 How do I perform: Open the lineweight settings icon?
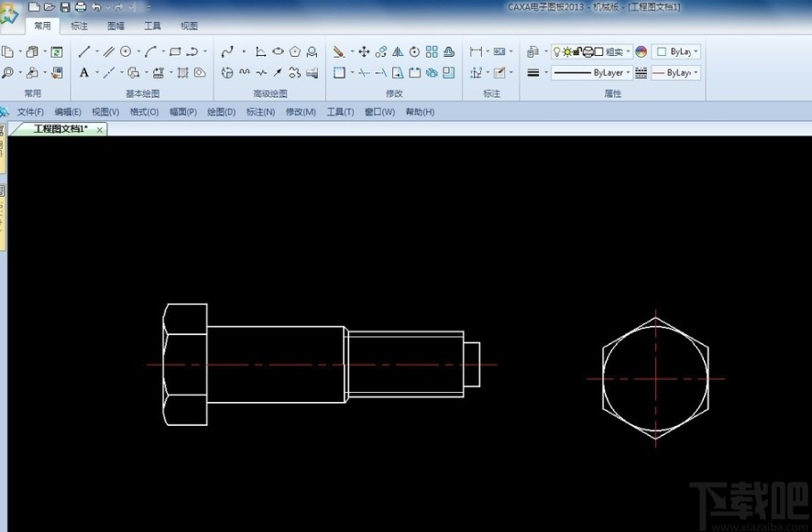(532, 72)
